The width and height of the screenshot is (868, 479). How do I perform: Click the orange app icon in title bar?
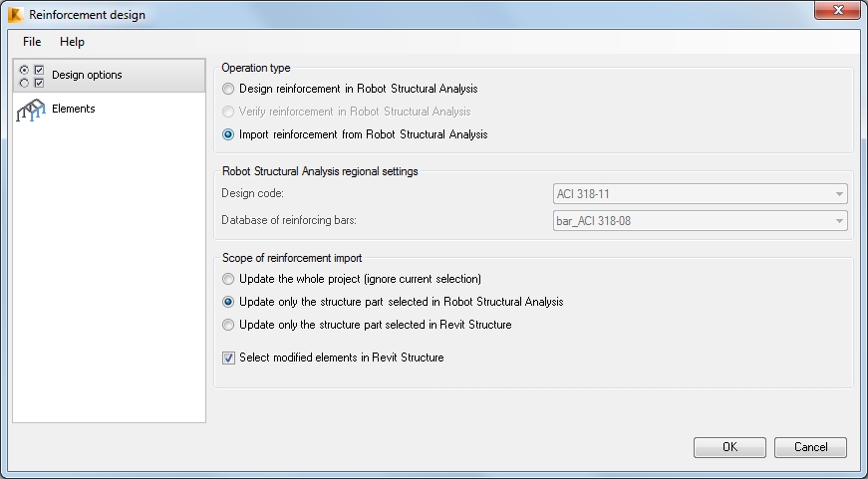pos(16,15)
